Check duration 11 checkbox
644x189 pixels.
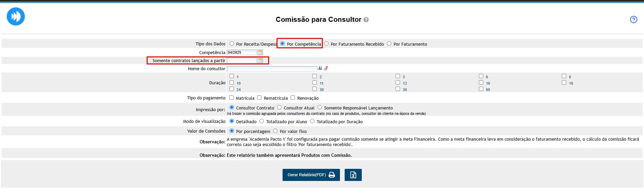[314, 83]
